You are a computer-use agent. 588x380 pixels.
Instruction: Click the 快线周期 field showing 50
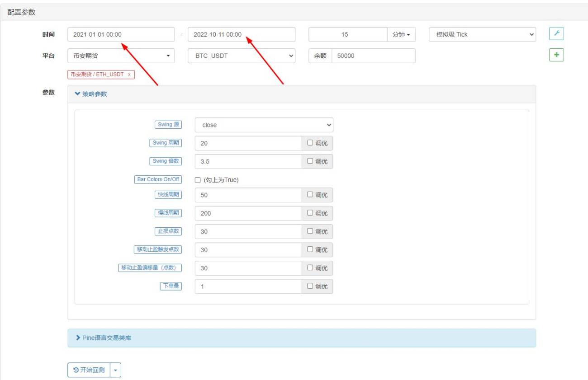[248, 195]
